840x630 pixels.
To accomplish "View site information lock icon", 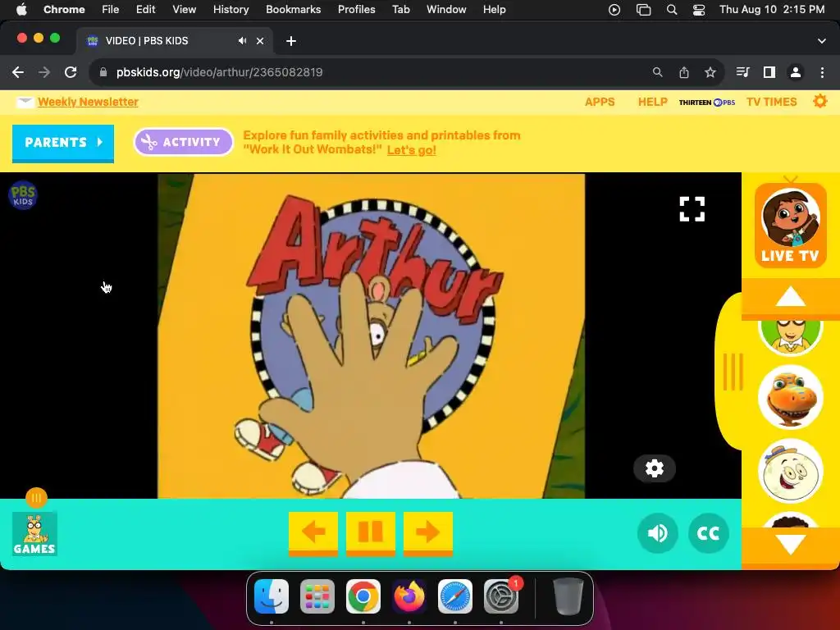I will click(x=103, y=72).
